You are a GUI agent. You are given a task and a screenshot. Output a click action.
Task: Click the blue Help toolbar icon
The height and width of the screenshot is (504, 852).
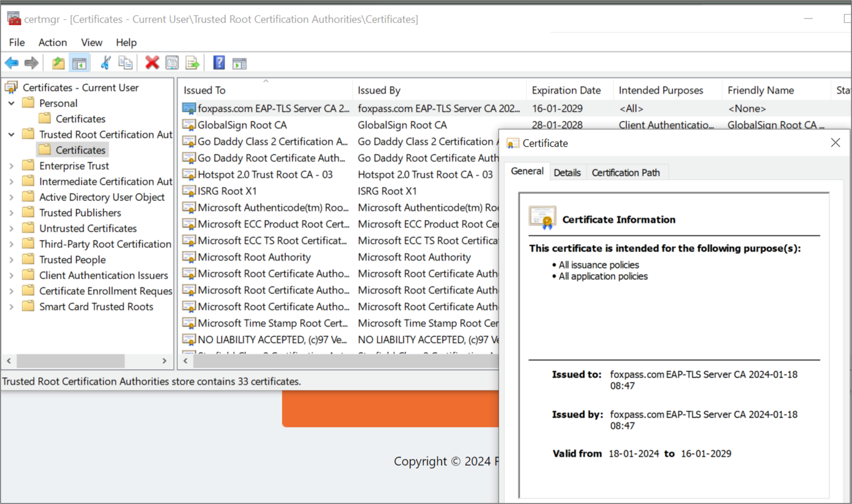coord(219,63)
